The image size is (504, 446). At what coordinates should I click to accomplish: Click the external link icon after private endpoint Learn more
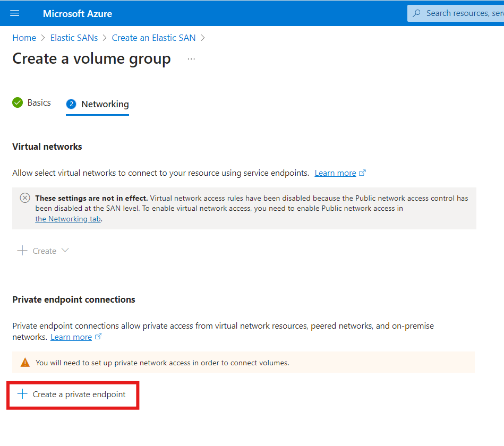click(x=98, y=337)
